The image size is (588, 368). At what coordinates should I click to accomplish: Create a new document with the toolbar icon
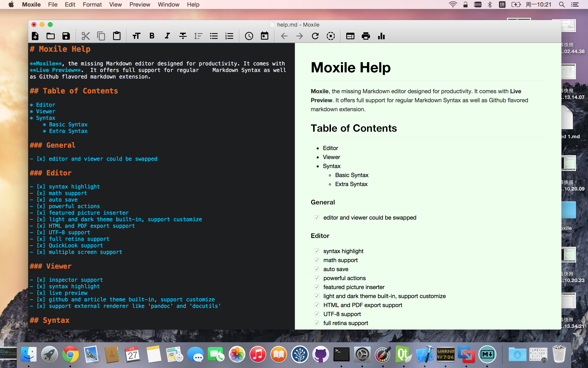[35, 36]
